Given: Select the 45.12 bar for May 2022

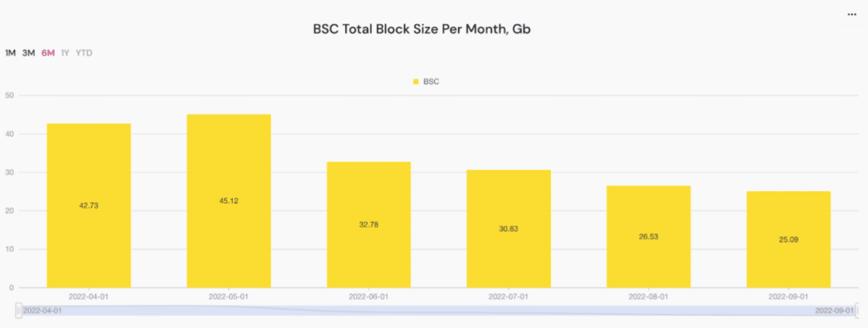Looking at the screenshot, I should click(229, 200).
